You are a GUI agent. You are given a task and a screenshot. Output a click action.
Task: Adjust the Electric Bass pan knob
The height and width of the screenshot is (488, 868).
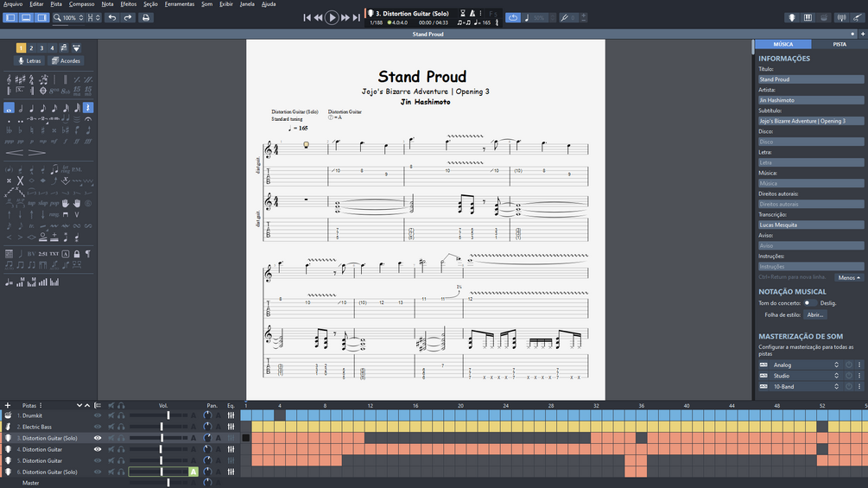[207, 427]
